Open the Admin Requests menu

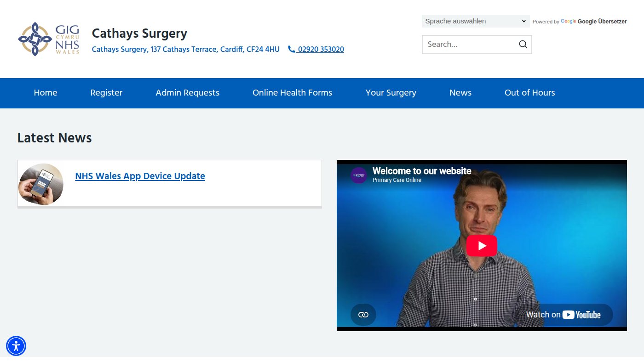pyautogui.click(x=187, y=93)
